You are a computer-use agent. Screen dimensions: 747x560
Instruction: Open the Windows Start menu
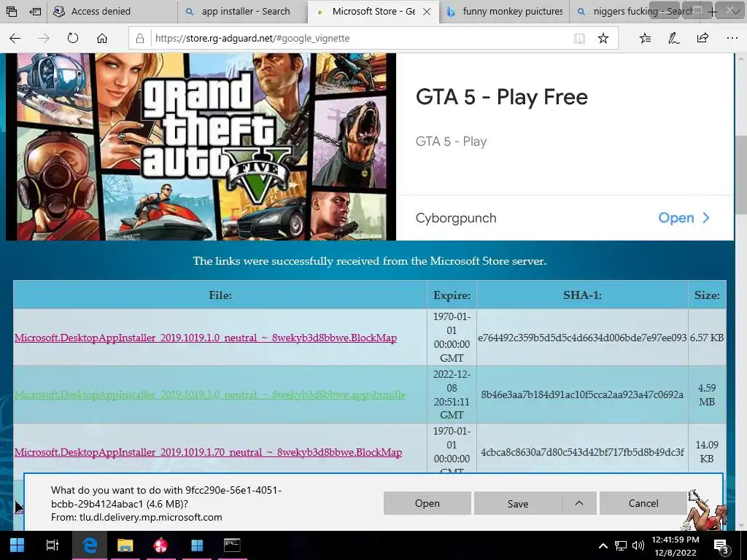tap(18, 545)
